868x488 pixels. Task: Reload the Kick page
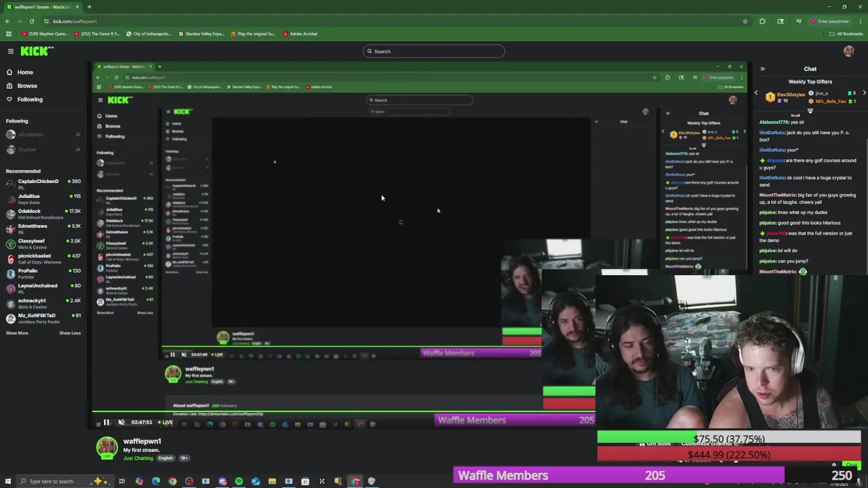tap(31, 21)
